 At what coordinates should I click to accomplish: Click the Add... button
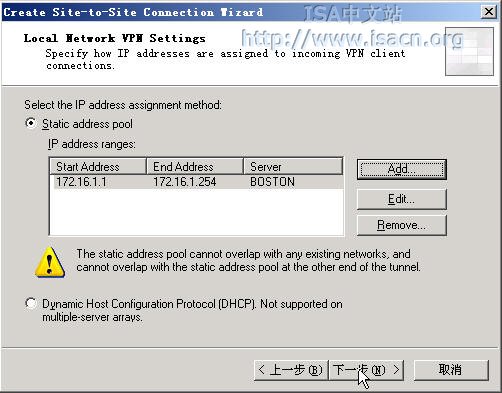pos(402,169)
